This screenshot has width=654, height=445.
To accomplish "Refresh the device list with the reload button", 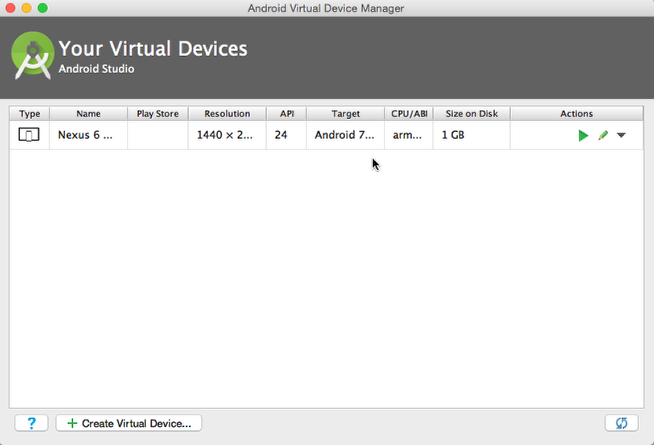I will tap(621, 423).
